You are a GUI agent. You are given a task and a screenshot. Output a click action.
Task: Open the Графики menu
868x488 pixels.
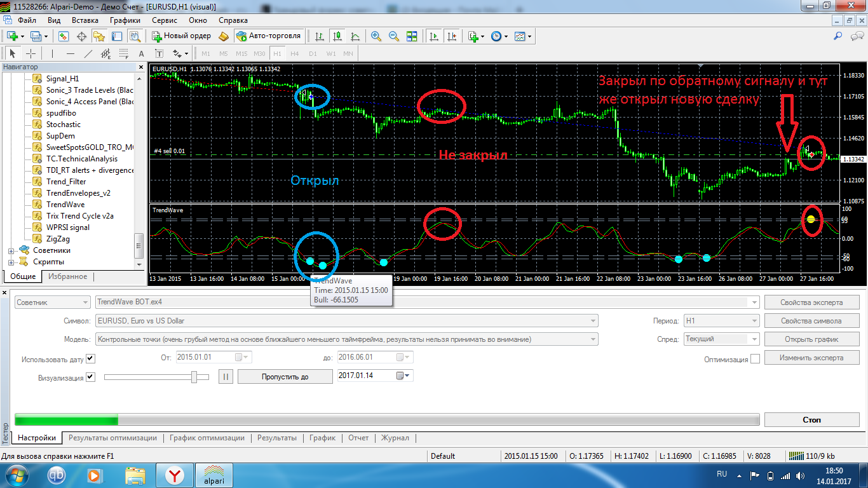tap(125, 20)
